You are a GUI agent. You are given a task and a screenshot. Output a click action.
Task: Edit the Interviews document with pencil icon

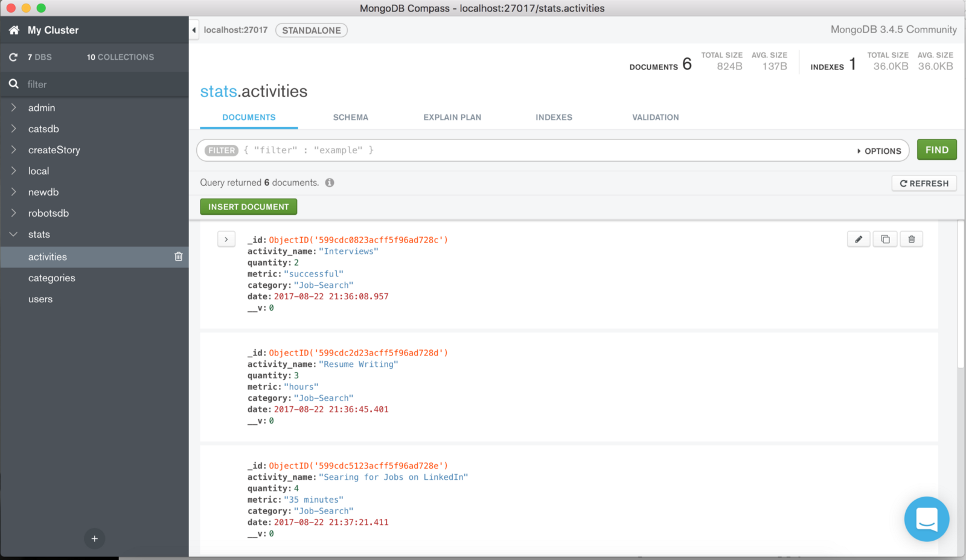[858, 240]
